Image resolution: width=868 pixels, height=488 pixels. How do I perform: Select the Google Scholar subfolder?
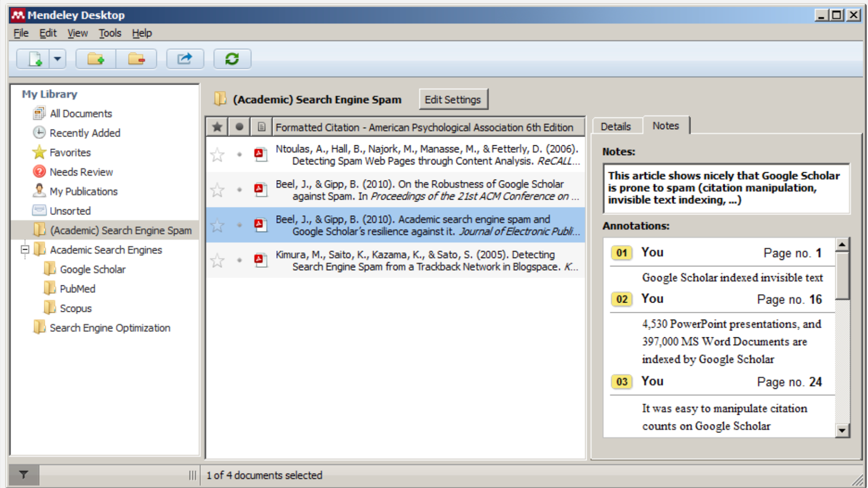92,269
